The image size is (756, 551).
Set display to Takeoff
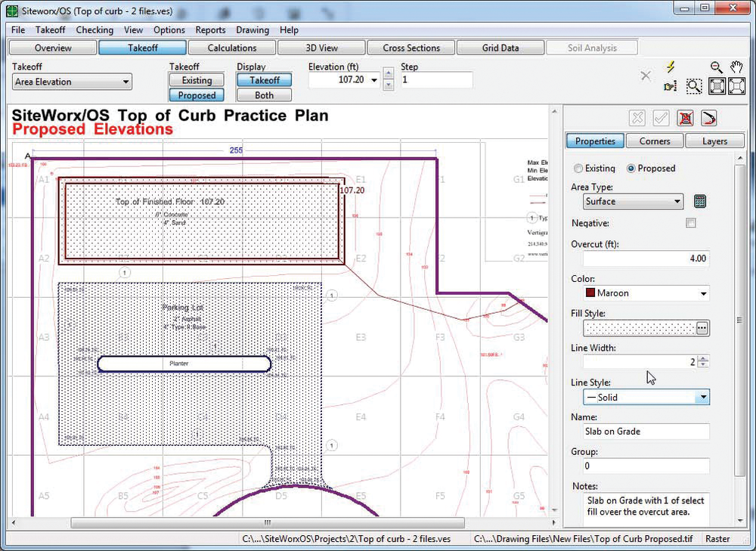(x=264, y=80)
